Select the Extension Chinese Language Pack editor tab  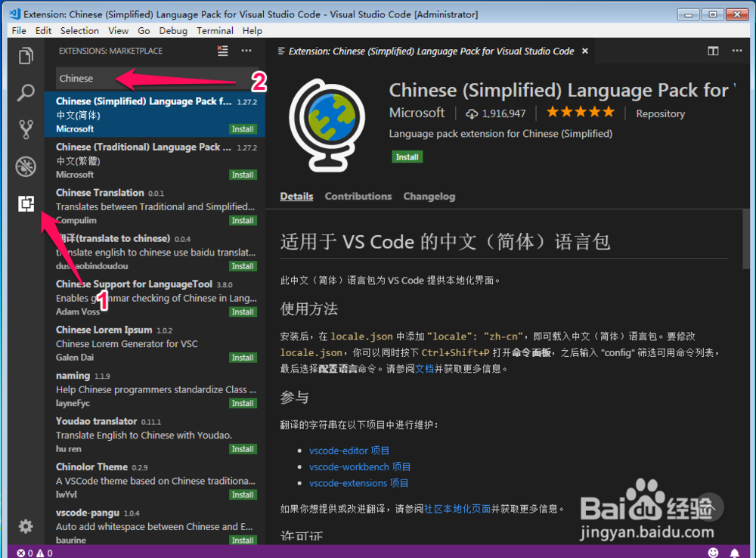click(x=432, y=51)
